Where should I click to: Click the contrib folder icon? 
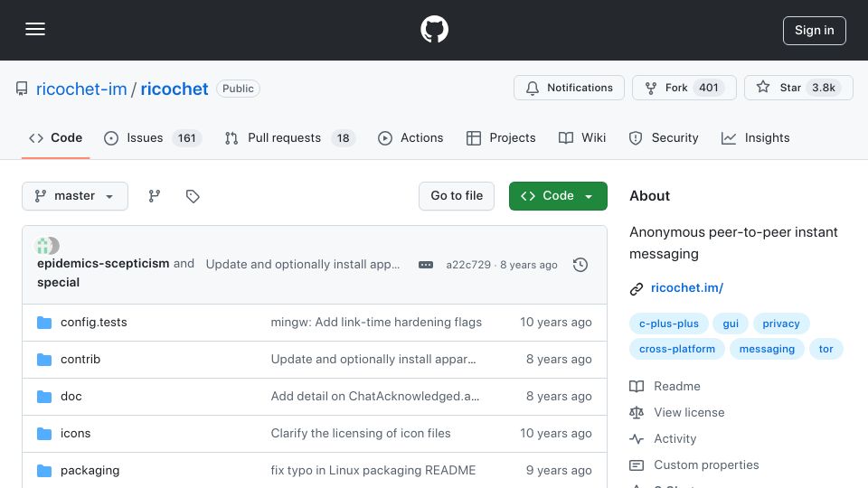click(44, 360)
